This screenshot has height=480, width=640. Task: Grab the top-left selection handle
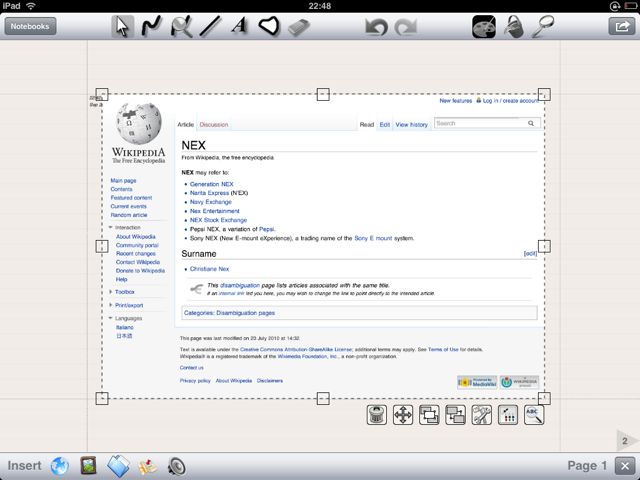(102, 95)
